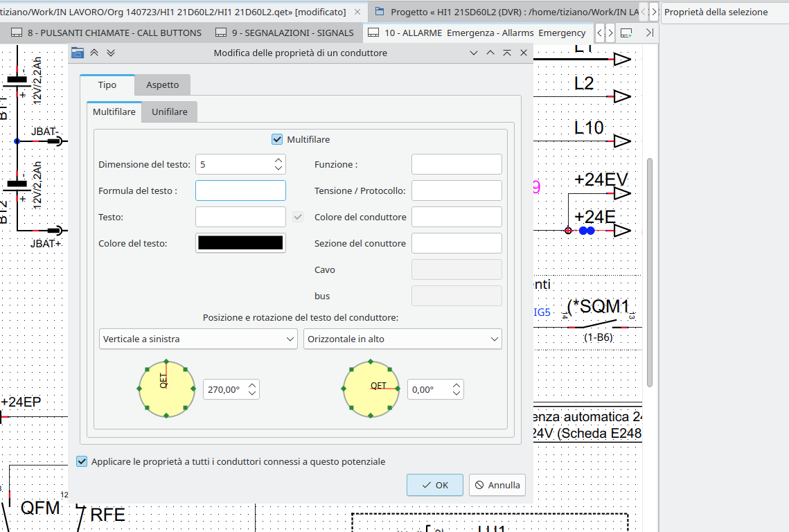Click the 270° vertical text rotation dial

coord(167,389)
